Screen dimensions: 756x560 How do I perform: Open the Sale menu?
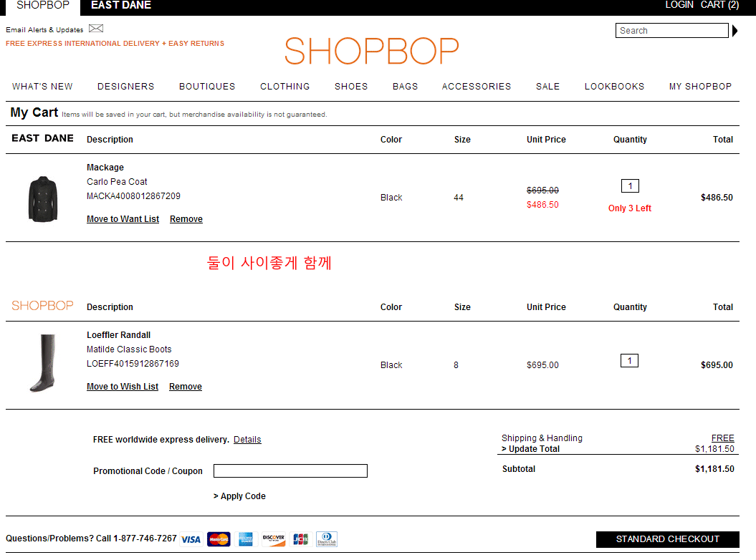coord(547,87)
